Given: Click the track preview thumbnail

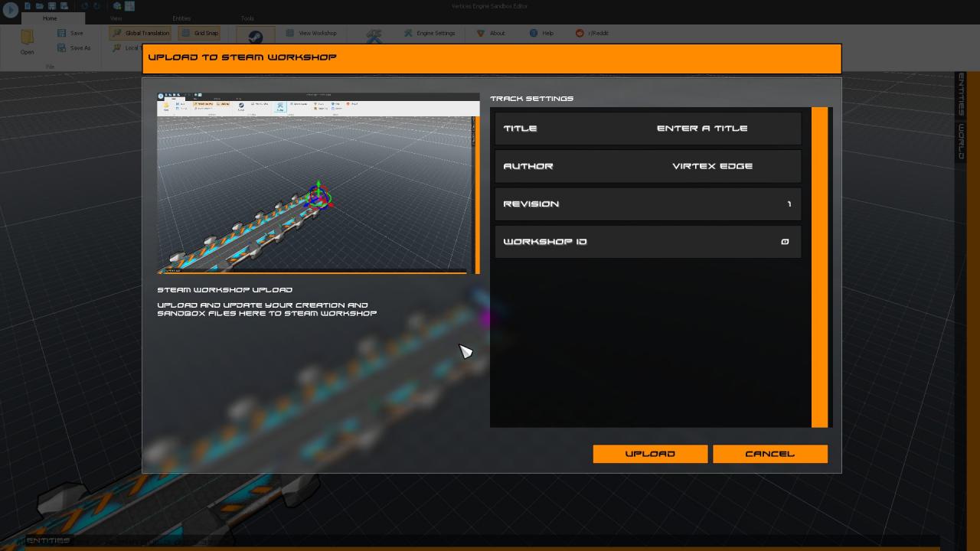Looking at the screenshot, I should pos(314,184).
